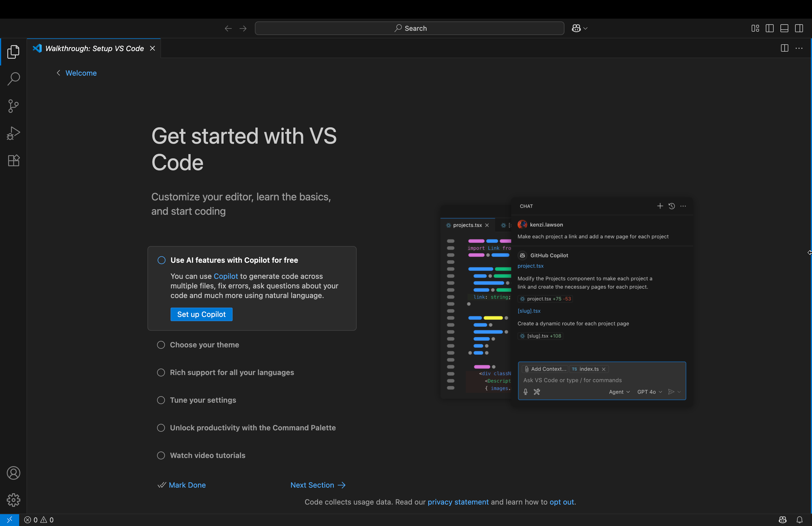Open the Source Control view
The width and height of the screenshot is (812, 526).
point(13,106)
